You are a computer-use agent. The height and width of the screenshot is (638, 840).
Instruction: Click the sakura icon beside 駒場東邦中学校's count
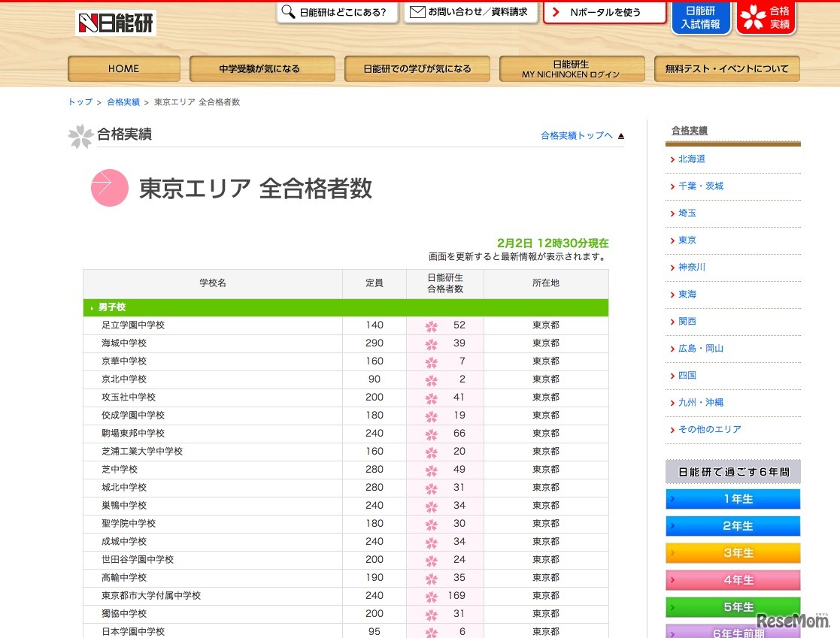tap(430, 433)
